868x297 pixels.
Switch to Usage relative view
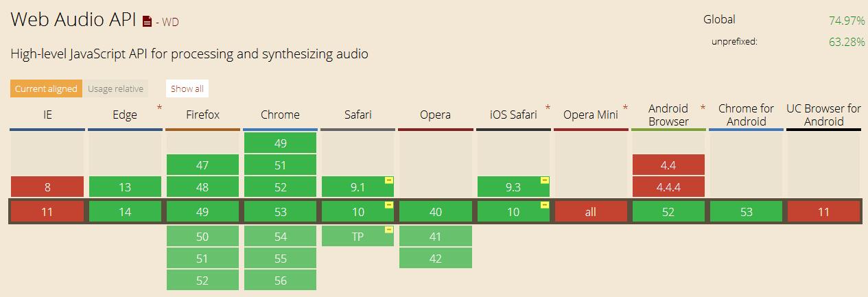pos(115,88)
